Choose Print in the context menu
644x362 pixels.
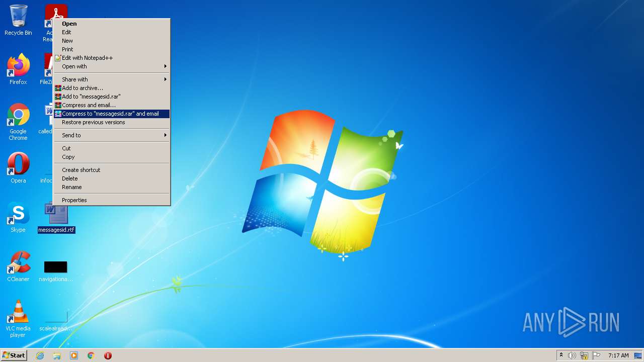(112, 49)
